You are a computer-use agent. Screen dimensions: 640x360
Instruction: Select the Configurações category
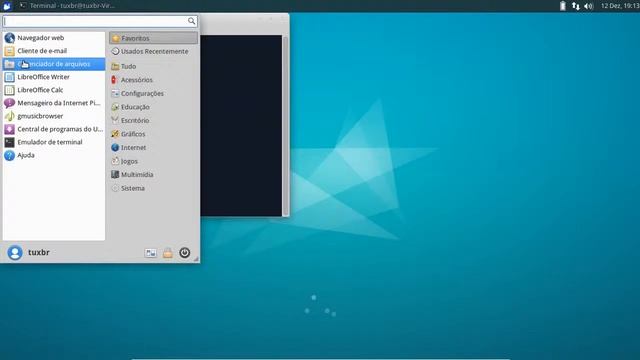click(x=153, y=93)
